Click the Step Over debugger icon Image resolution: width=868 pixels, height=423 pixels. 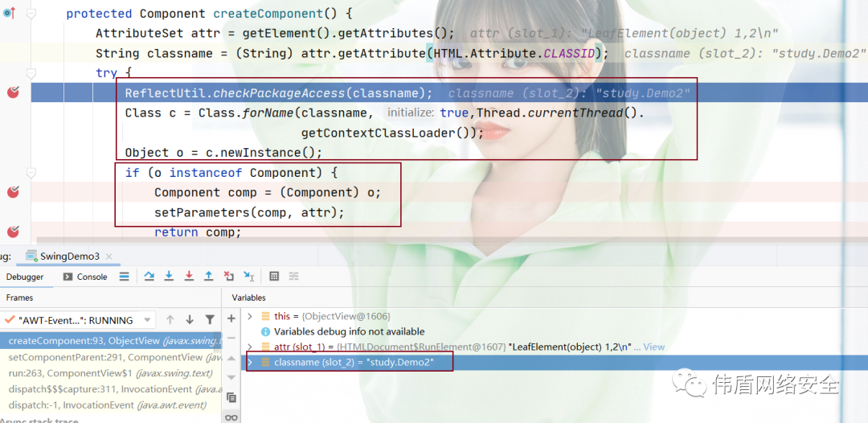pos(149,277)
